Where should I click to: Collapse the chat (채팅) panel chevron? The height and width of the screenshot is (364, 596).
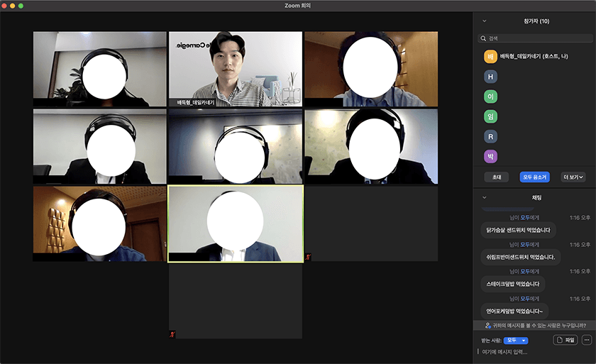(485, 197)
